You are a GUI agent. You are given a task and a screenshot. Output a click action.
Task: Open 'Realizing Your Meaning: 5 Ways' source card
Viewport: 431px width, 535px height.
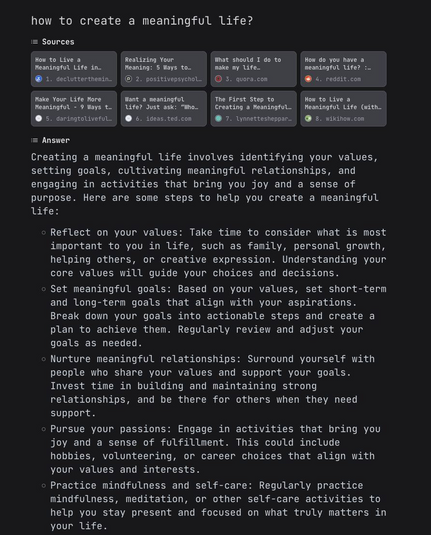[164, 69]
